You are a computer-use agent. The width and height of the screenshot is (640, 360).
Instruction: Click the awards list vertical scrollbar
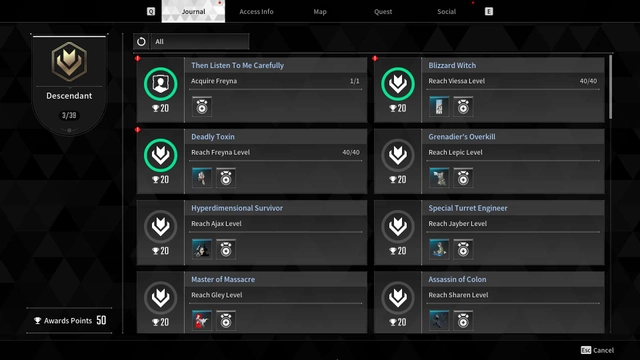[x=611, y=87]
